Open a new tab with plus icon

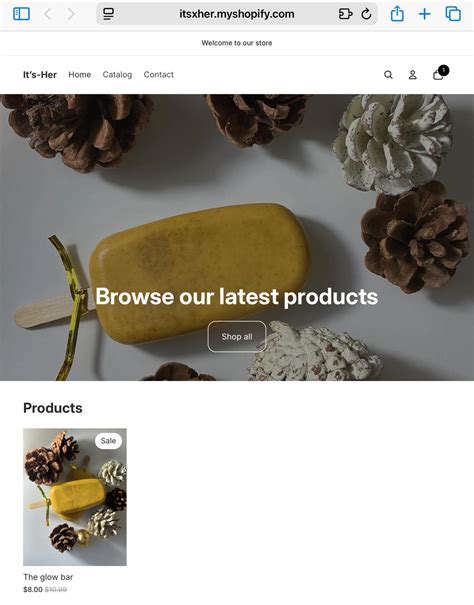[425, 14]
